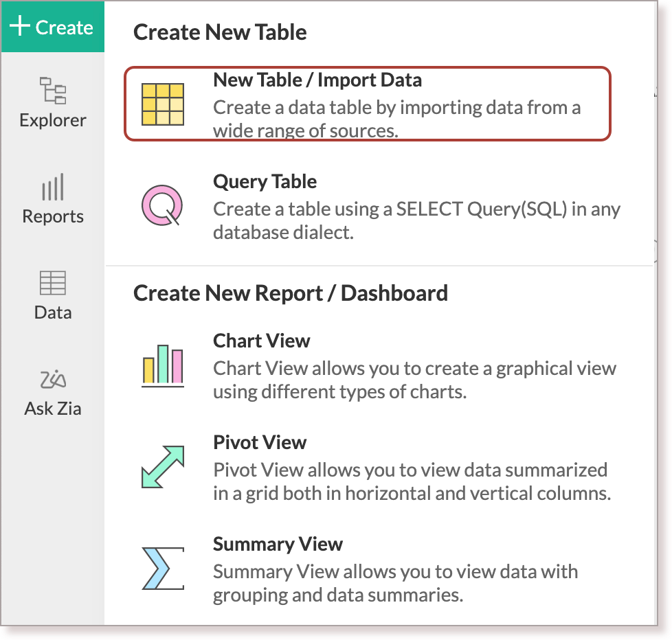Image resolution: width=672 pixels, height=640 pixels.
Task: Select New Table / Import Data title
Action: 317,80
